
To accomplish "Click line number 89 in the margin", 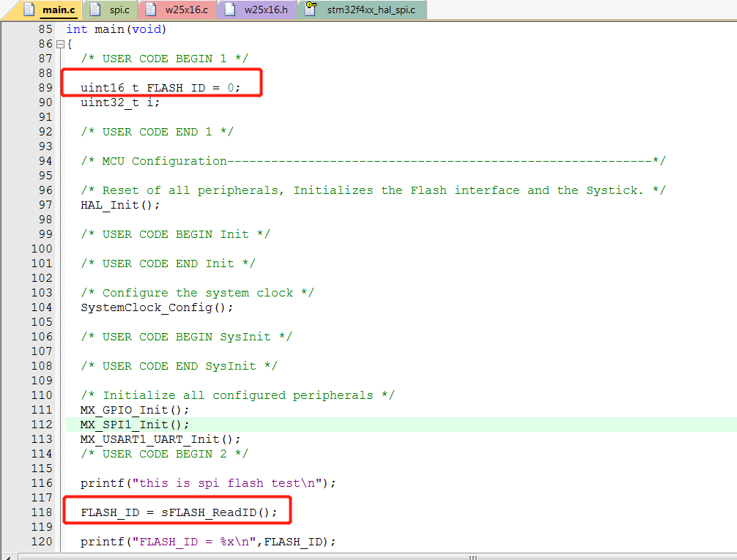I will tap(45, 88).
